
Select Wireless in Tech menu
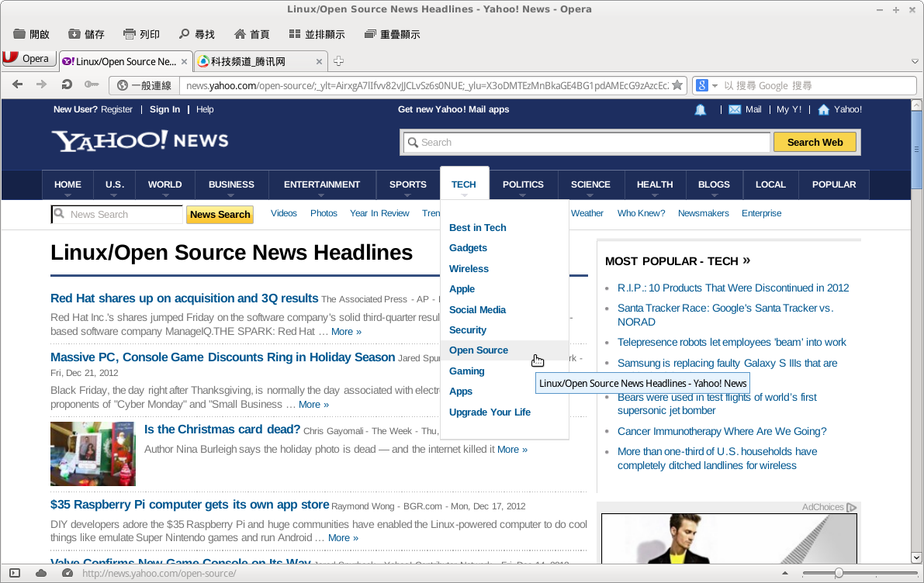[x=469, y=268]
